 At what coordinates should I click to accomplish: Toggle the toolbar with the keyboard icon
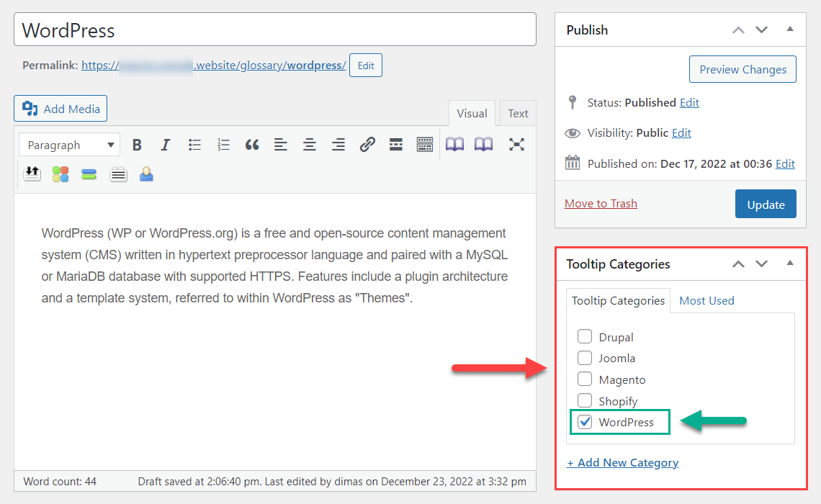coord(425,145)
